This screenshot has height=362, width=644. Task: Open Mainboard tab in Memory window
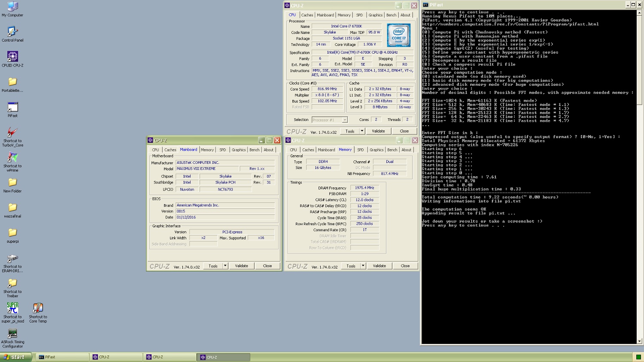(326, 150)
